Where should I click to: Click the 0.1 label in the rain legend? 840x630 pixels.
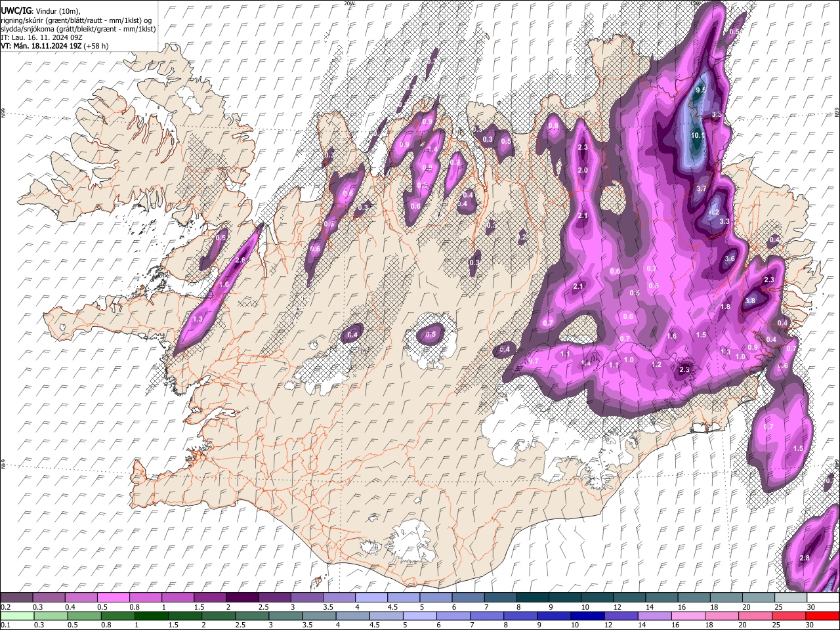6,625
